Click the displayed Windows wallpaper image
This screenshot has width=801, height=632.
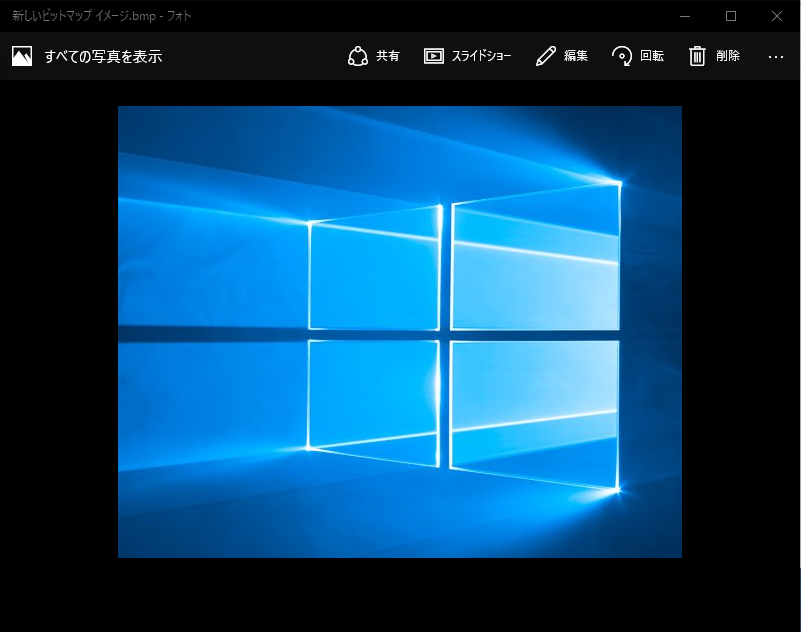point(400,332)
